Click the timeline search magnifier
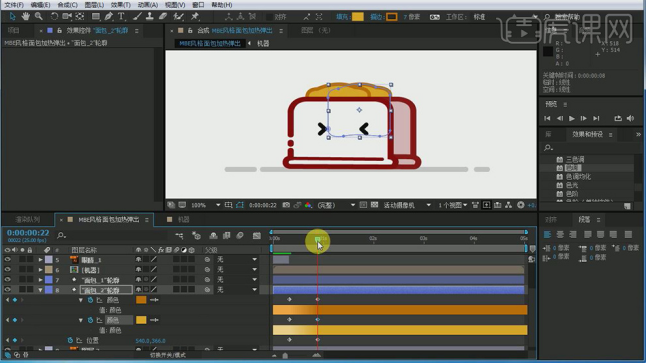This screenshot has height=364, width=646. (x=61, y=236)
